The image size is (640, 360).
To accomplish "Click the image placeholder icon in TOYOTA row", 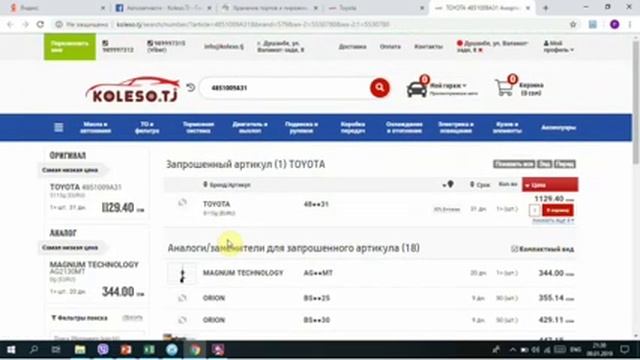I will tap(182, 203).
